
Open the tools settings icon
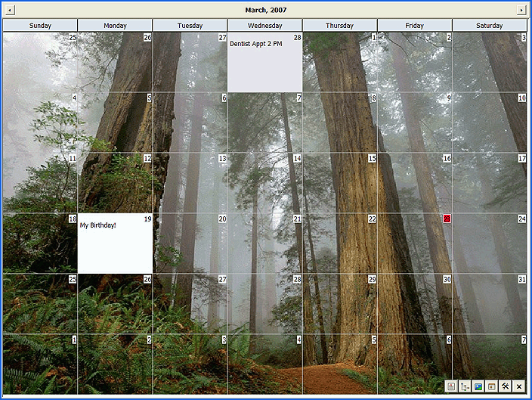[x=506, y=386]
